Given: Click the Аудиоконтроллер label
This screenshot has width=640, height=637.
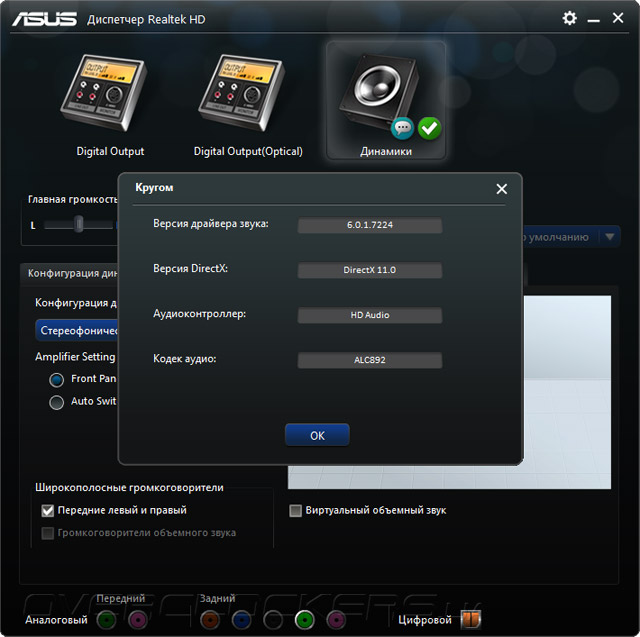Looking at the screenshot, I should tap(199, 314).
